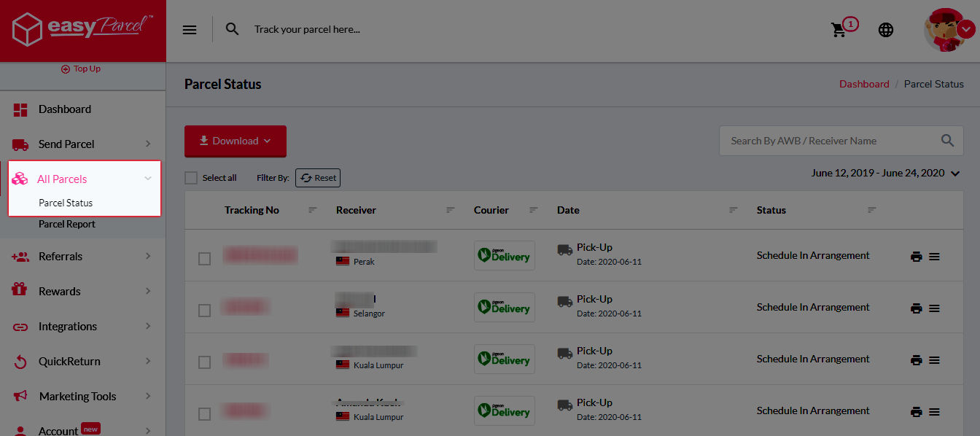Click the truck Pick-Up icon on first row
The width and height of the screenshot is (980, 436).
pyautogui.click(x=564, y=249)
